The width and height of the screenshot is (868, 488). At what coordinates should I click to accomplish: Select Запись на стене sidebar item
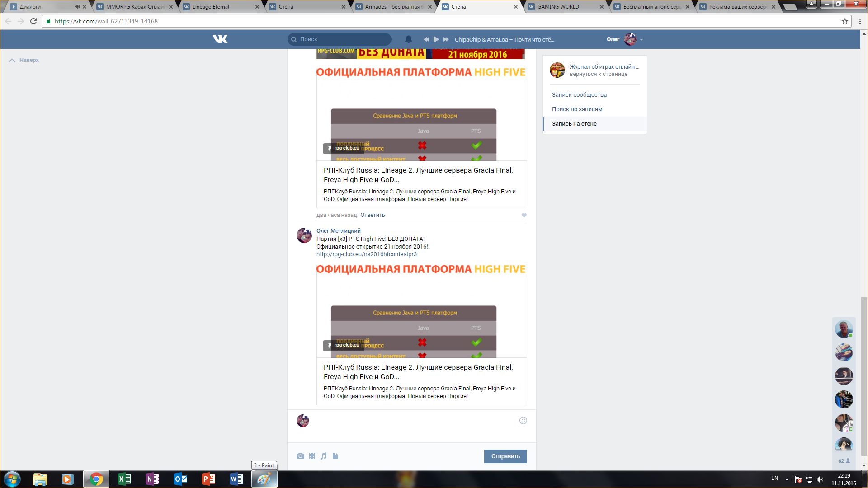click(x=595, y=124)
